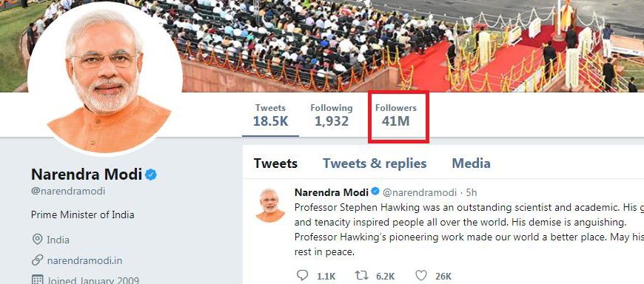
Task: Open the 5h tweet timestamp
Action: click(472, 192)
